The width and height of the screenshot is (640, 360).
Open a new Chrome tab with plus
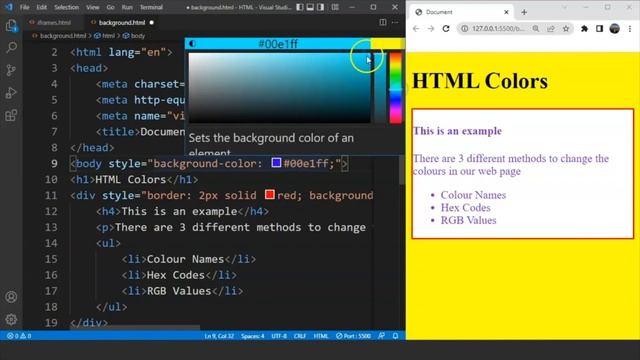524,12
